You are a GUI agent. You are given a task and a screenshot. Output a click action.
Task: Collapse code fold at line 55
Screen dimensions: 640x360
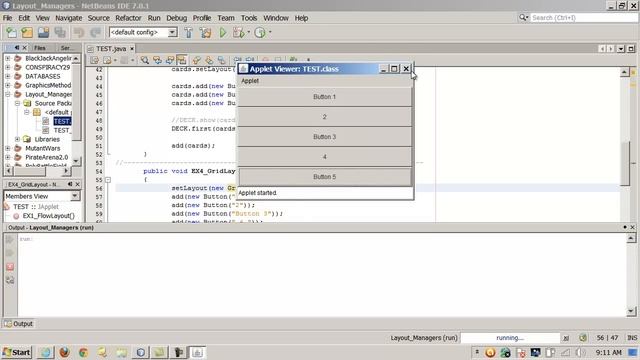[108, 180]
